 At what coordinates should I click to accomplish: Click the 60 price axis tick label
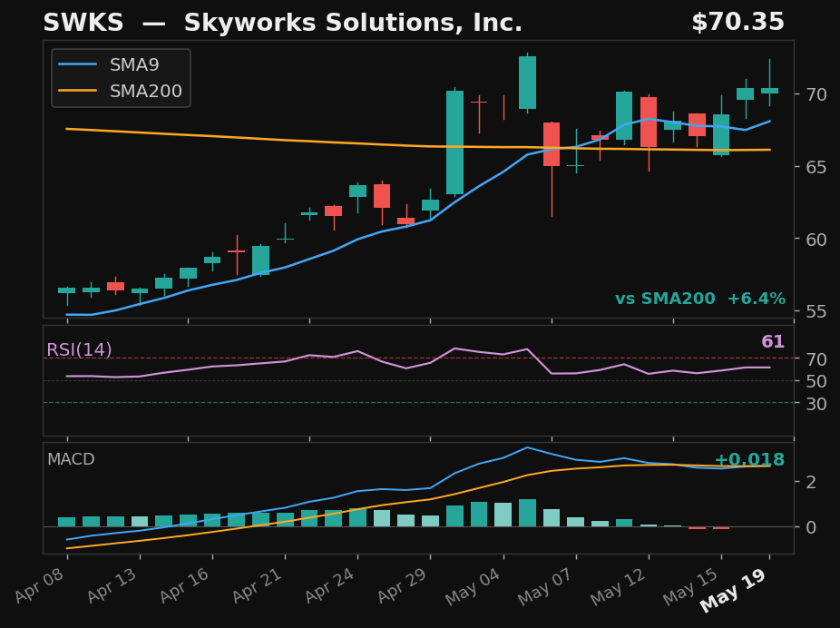click(x=816, y=239)
